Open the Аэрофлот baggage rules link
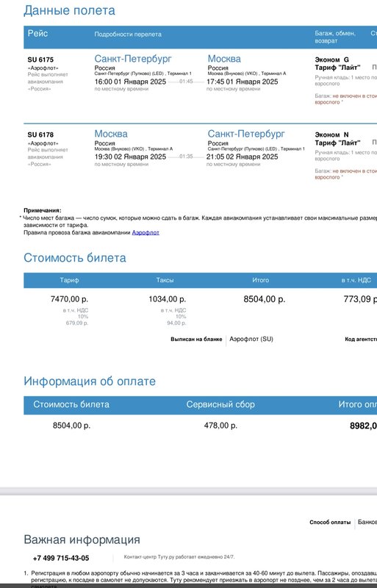 click(146, 232)
